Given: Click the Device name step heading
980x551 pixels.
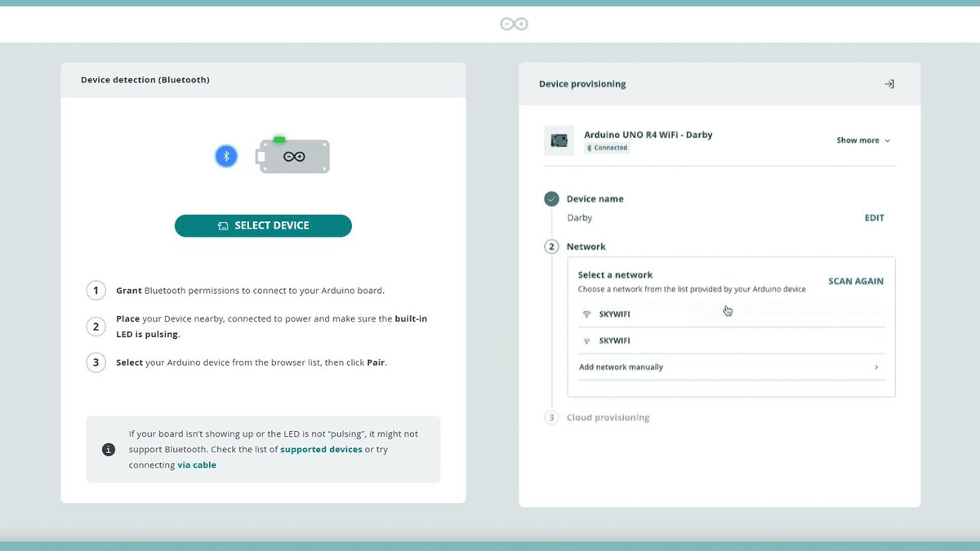Looking at the screenshot, I should point(595,198).
